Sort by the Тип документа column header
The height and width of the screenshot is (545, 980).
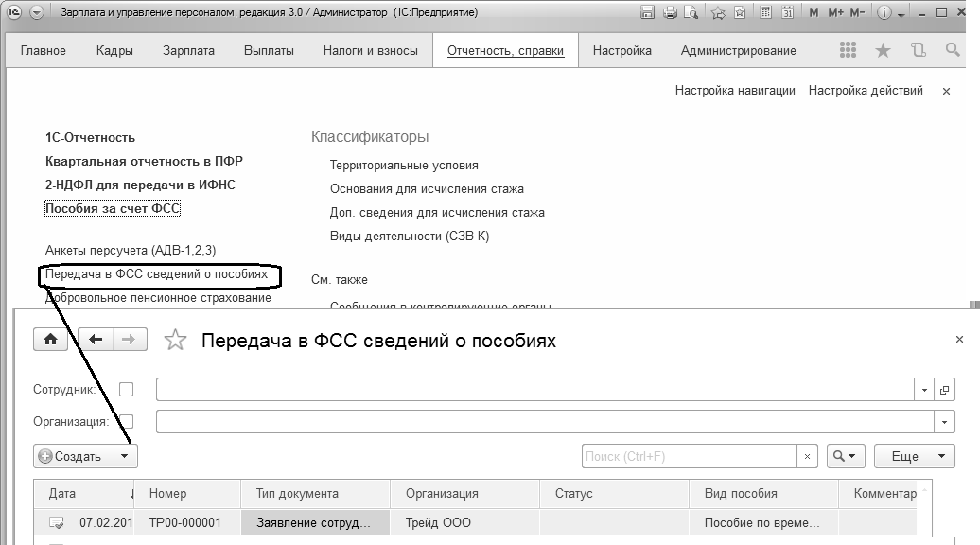316,494
